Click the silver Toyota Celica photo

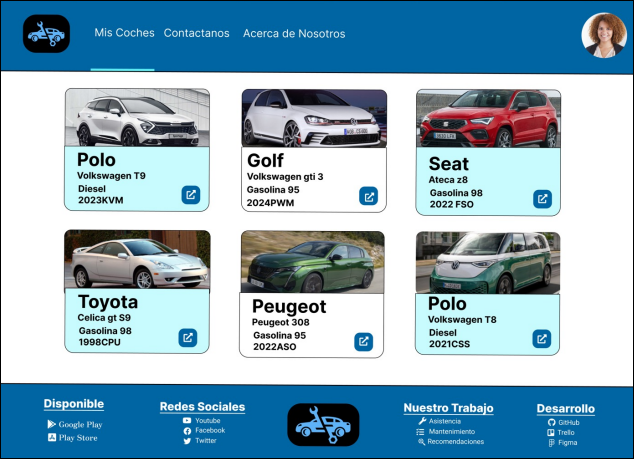[x=137, y=260]
